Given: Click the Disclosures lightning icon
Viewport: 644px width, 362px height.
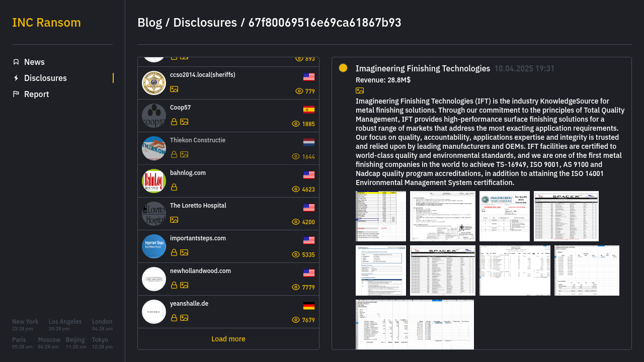Looking at the screenshot, I should click(x=16, y=78).
